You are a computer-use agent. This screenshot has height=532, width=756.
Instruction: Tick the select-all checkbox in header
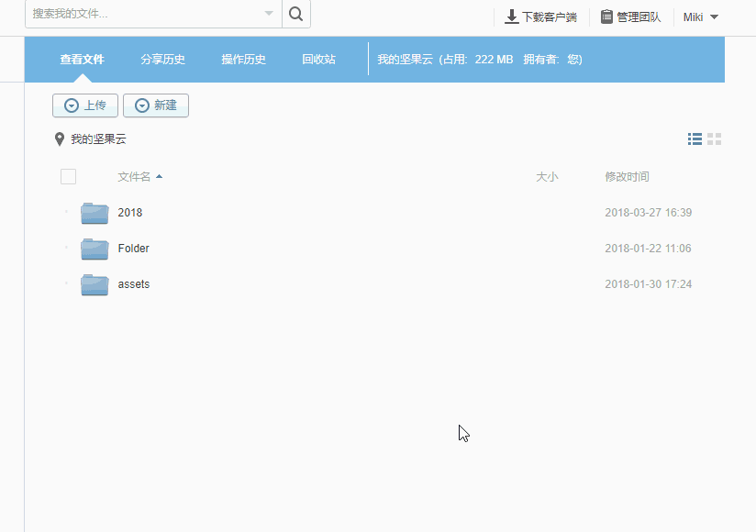coord(69,177)
